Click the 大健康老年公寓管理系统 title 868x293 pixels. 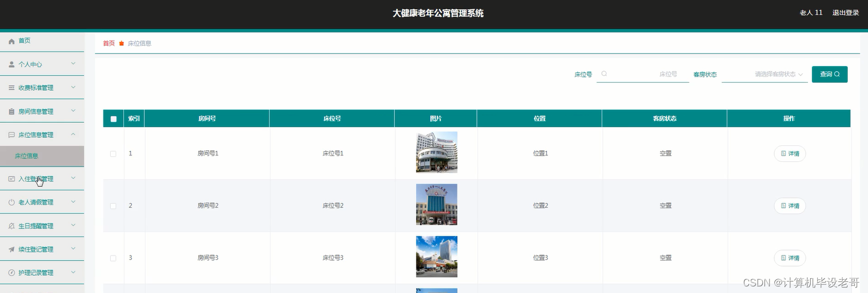coord(438,13)
